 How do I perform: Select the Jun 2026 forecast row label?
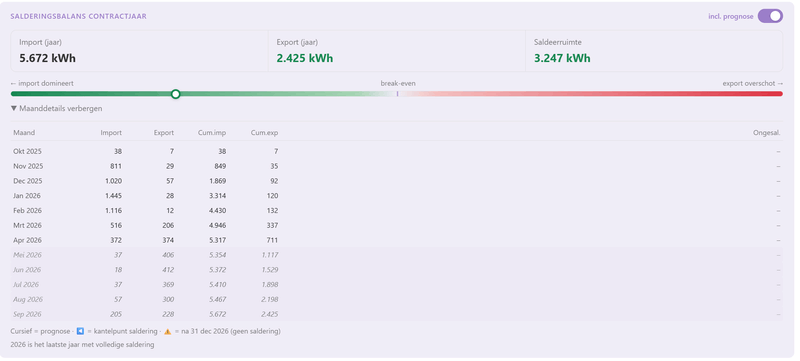(x=27, y=270)
